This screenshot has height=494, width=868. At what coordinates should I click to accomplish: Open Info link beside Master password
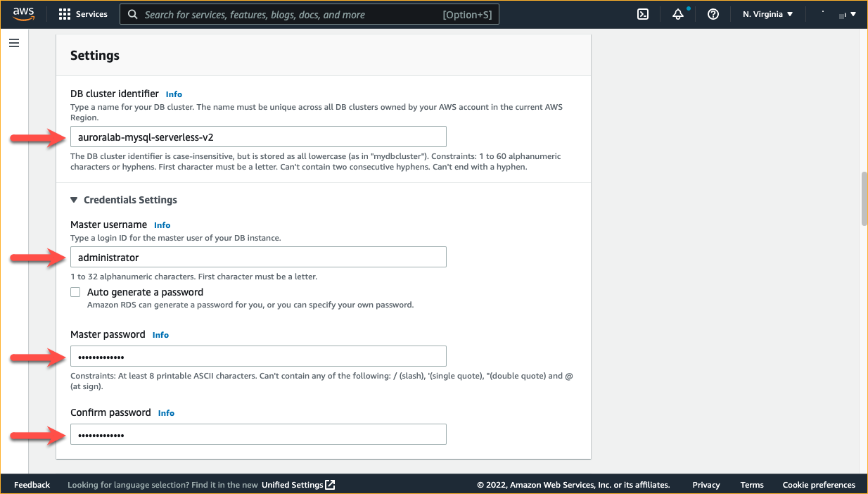pyautogui.click(x=160, y=334)
